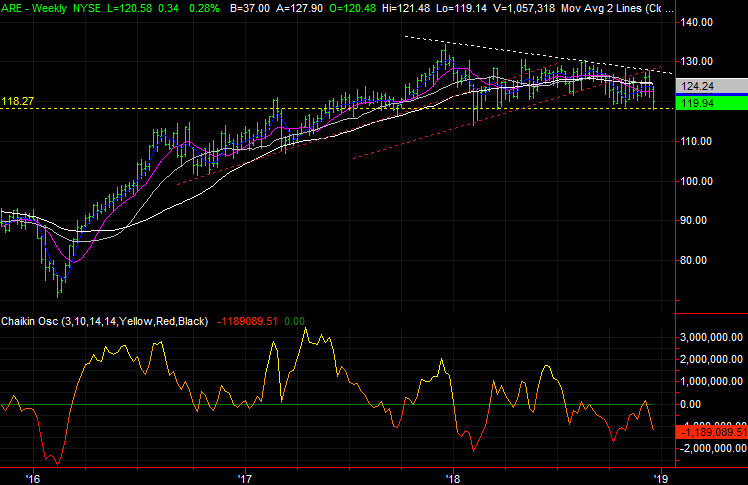Click the '17 year marker on time axis
Image resolution: width=748 pixels, height=485 pixels.
(x=243, y=477)
